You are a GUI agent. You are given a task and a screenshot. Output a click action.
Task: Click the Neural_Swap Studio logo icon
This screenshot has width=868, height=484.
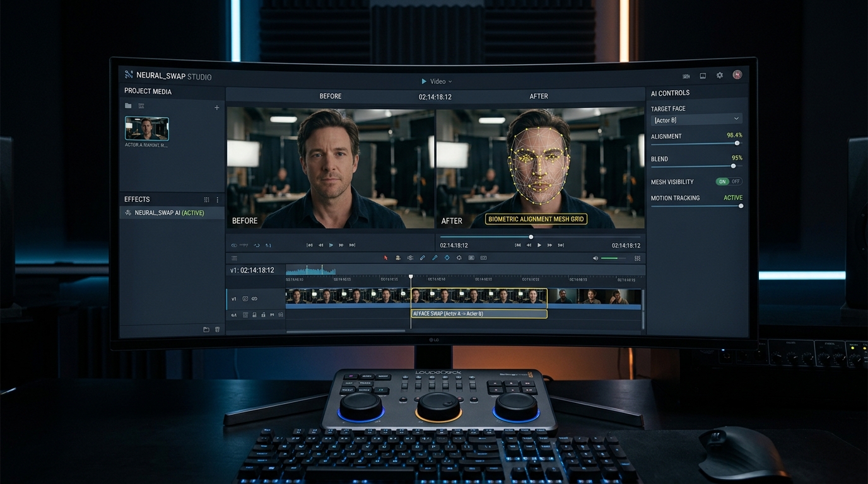[x=129, y=75]
